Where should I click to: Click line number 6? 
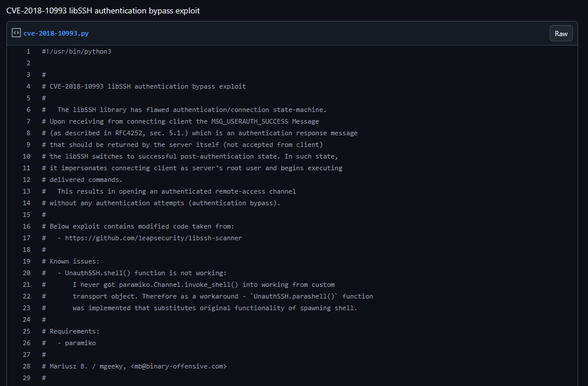coord(28,110)
